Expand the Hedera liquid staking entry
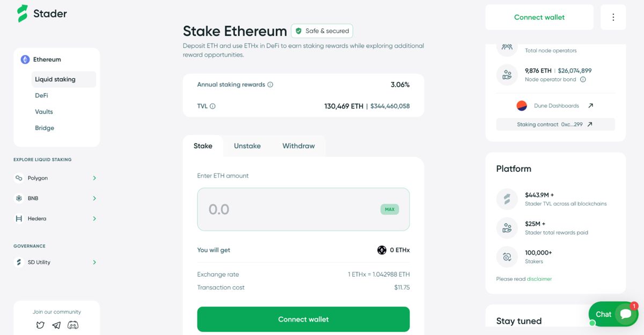Screen dimensions: 644x335 click(x=94, y=219)
